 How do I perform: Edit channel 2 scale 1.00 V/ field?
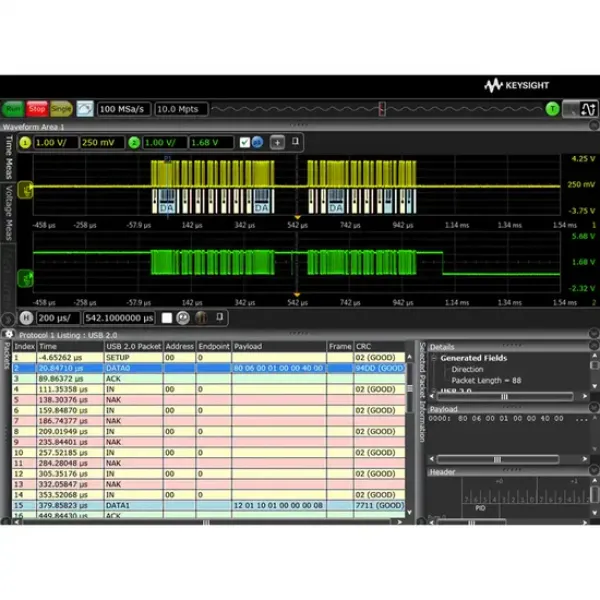coord(165,143)
